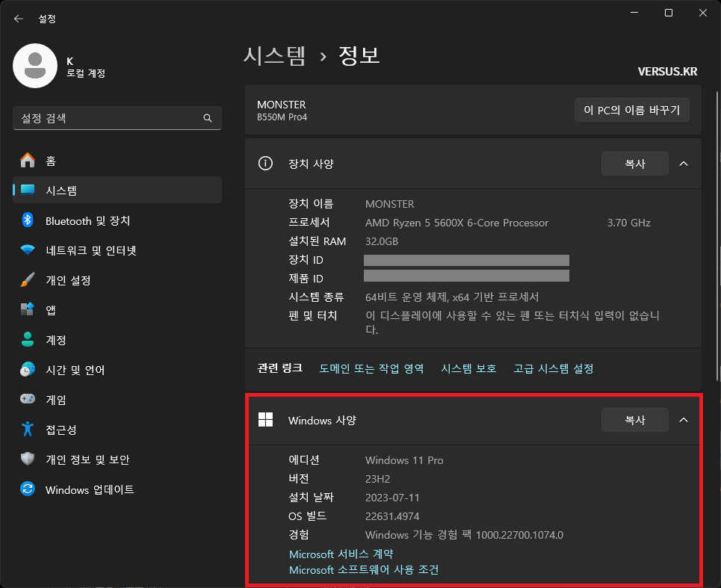Click the personalization paintbrush icon
This screenshot has width=721, height=588.
click(x=28, y=279)
